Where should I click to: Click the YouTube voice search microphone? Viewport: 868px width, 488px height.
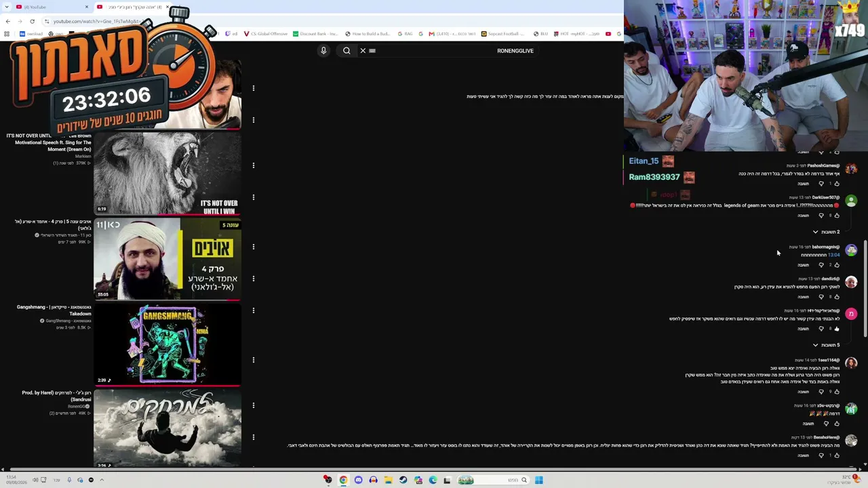[323, 51]
